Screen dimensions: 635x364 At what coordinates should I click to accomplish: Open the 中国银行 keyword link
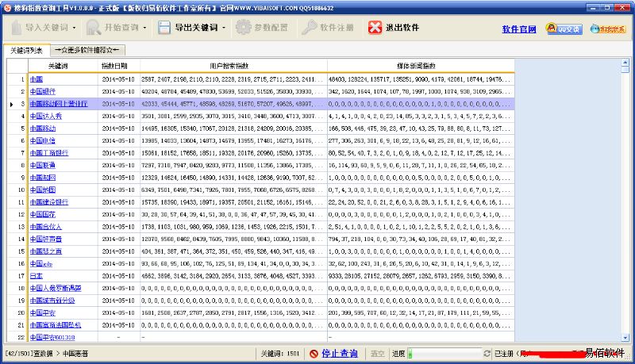(43, 91)
